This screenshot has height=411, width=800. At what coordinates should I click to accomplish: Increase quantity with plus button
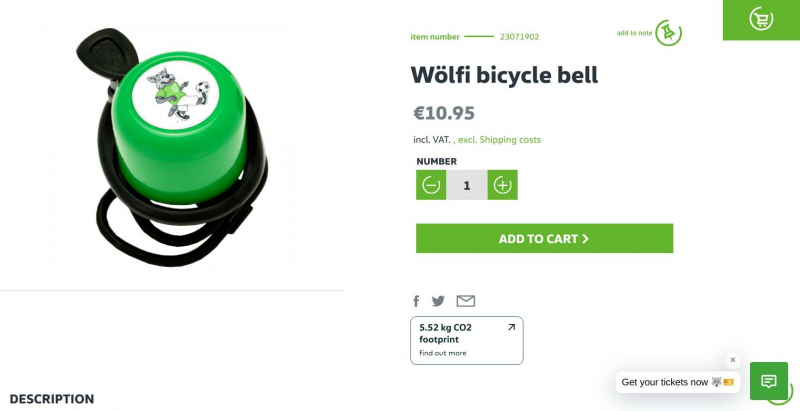click(503, 185)
